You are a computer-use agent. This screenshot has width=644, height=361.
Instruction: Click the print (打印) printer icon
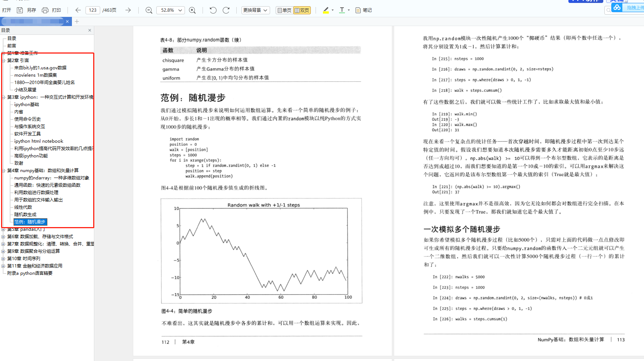click(x=45, y=10)
